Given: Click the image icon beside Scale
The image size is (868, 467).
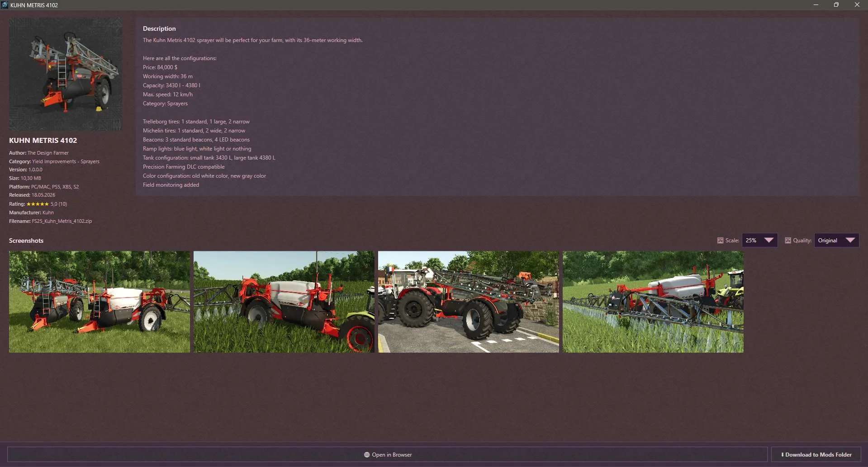Looking at the screenshot, I should [x=720, y=241].
